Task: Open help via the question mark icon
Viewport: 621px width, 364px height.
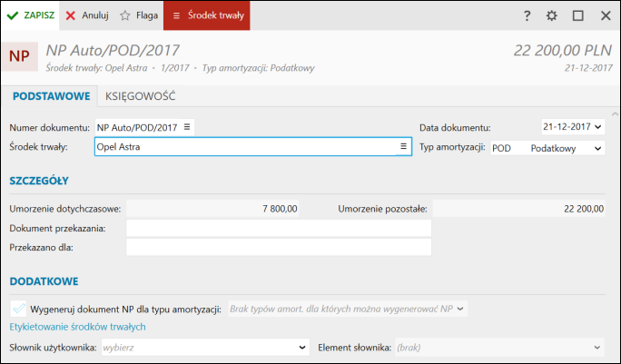Action: pos(527,15)
